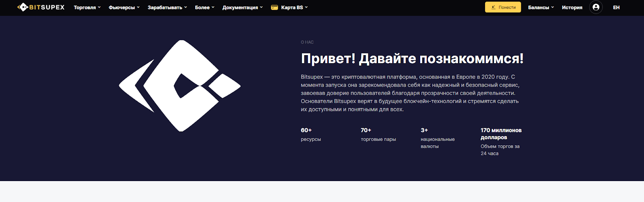
Task: Click the 70+ торговые пары statistic
Action: 378,134
